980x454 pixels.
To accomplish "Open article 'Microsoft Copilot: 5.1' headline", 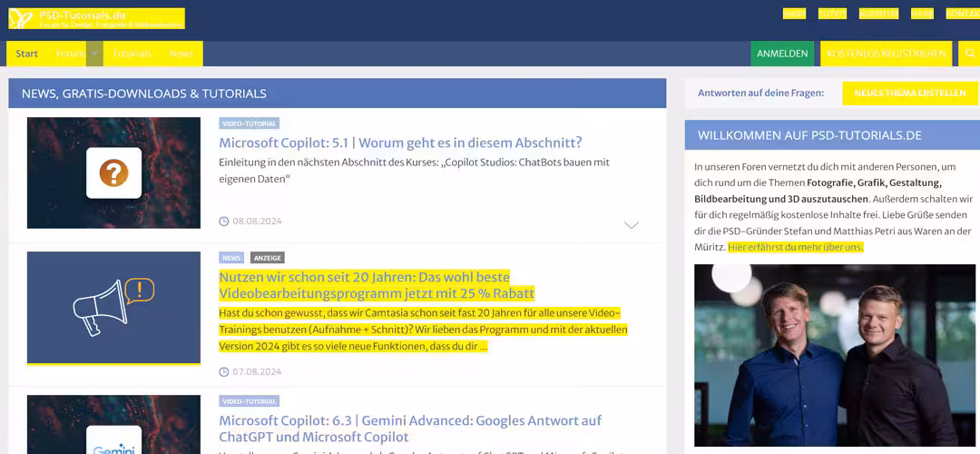I will [401, 143].
